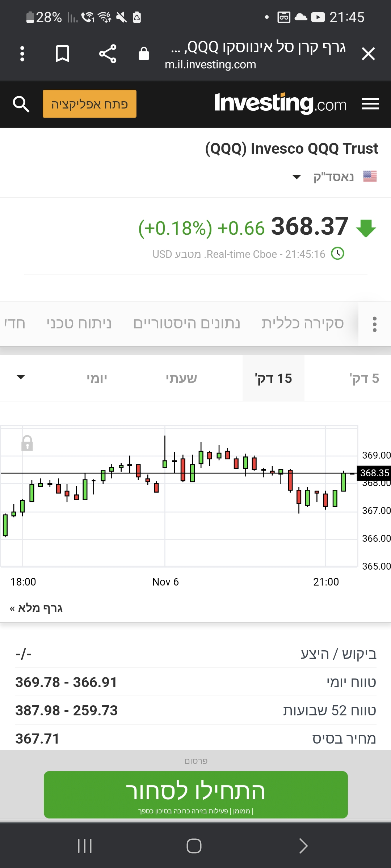Select the daily chart interval
The height and width of the screenshot is (868, 391).
[x=97, y=378]
